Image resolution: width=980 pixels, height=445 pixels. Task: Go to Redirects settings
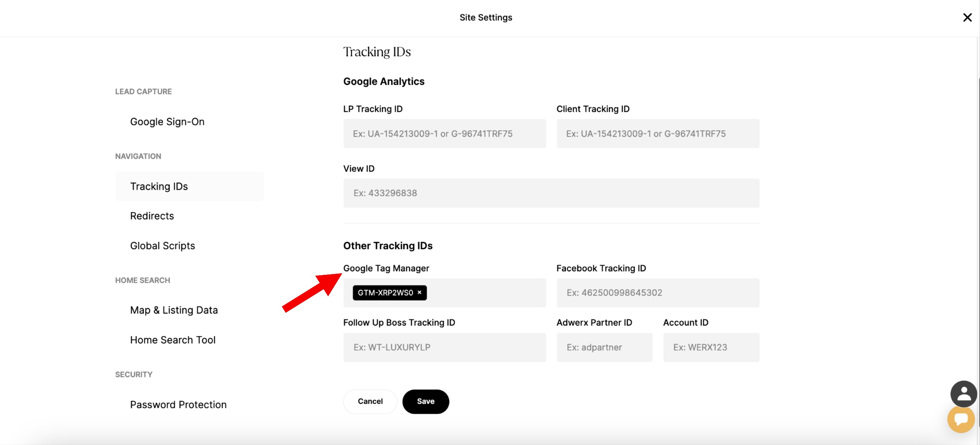[152, 216]
